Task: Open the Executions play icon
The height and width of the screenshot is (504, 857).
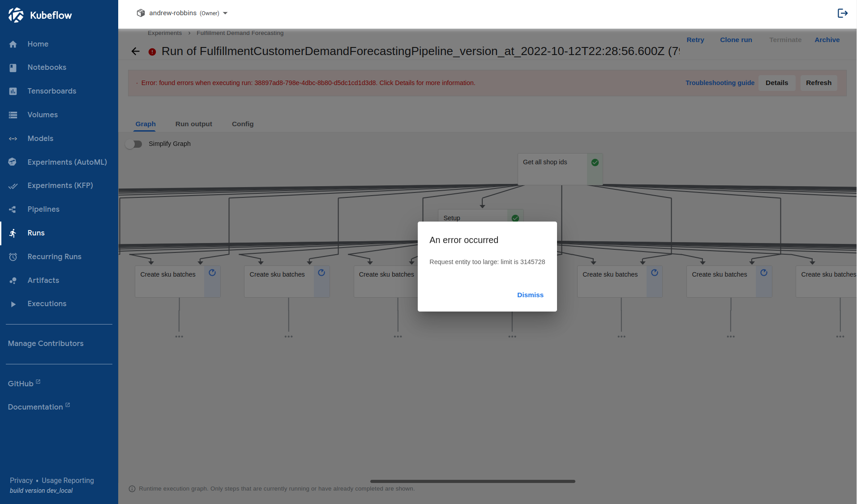Action: pyautogui.click(x=13, y=304)
